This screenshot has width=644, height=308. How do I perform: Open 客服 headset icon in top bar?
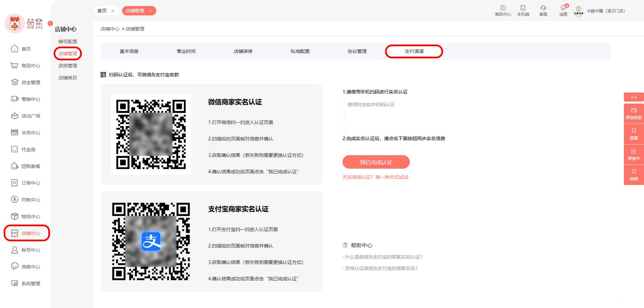click(x=543, y=8)
